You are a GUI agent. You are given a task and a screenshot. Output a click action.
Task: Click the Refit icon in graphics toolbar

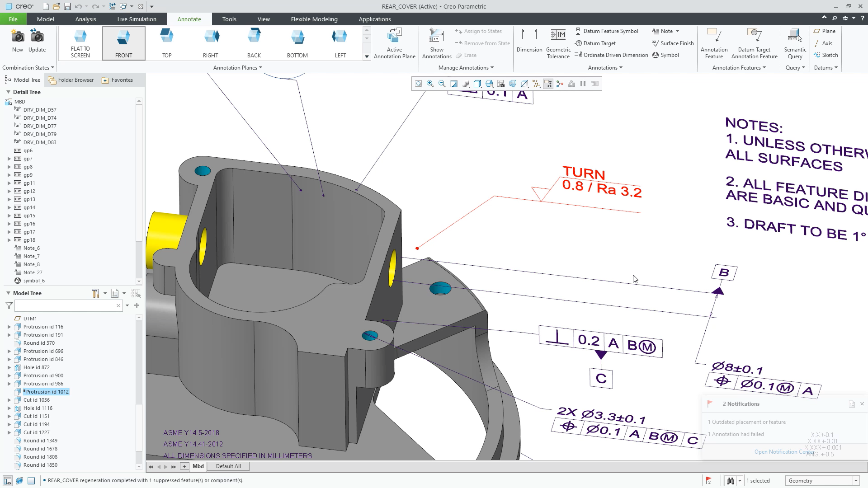tap(419, 84)
